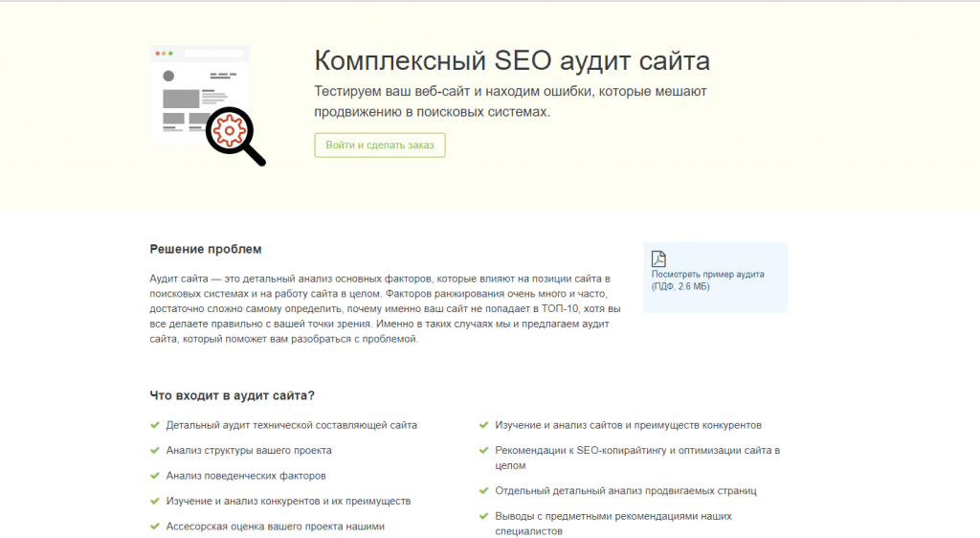
Task: Click the "Изучение и анализ конкурентов и их преимуществ" text
Action: [288, 501]
